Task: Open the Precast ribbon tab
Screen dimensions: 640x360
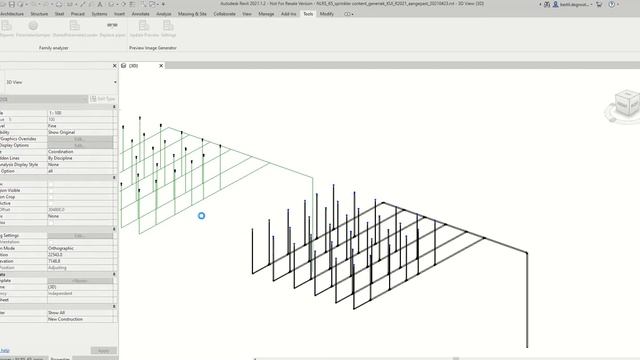Action: (78, 14)
